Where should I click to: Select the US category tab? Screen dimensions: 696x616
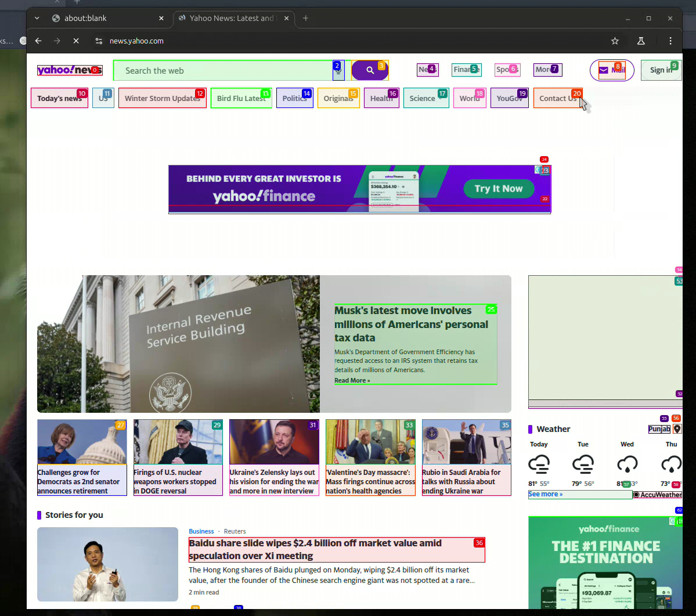pos(103,98)
